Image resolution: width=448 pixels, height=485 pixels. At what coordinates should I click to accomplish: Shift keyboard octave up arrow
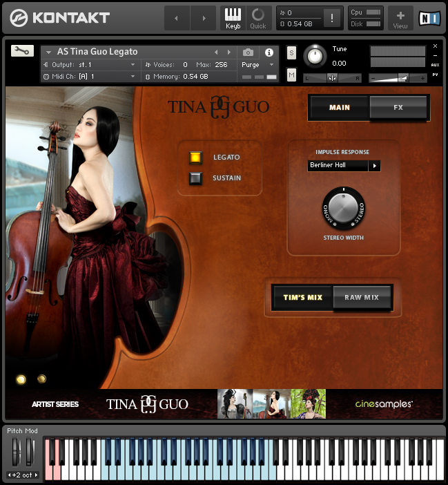[x=36, y=475]
